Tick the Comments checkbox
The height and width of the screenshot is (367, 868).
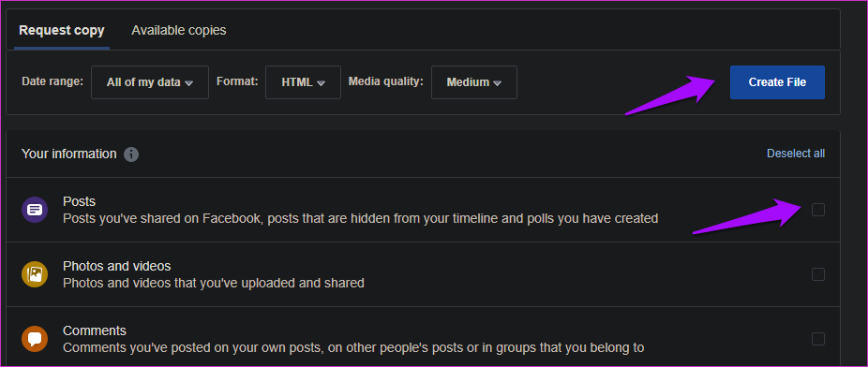(x=817, y=339)
